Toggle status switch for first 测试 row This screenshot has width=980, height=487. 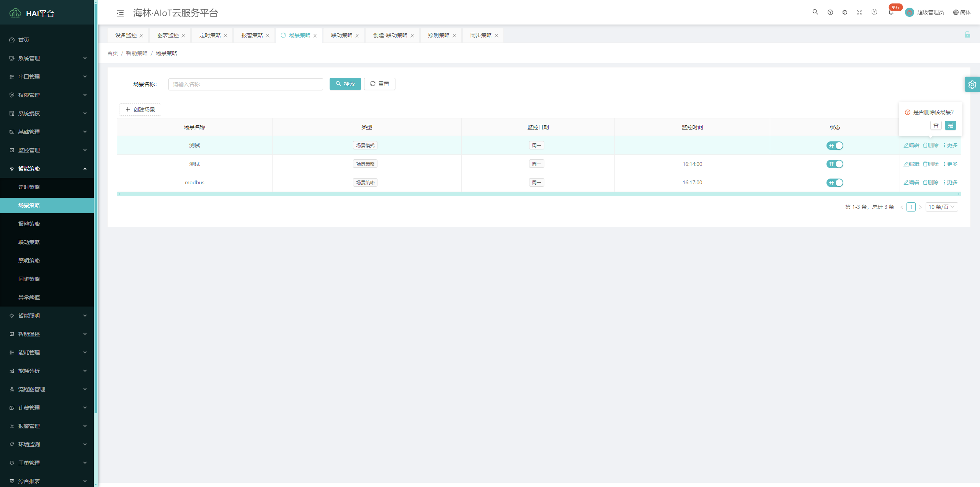tap(835, 146)
